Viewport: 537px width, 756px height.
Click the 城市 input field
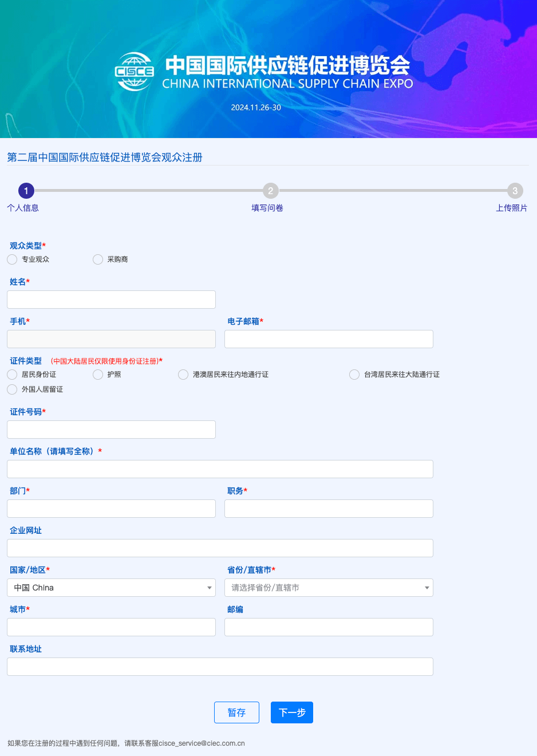pos(111,627)
